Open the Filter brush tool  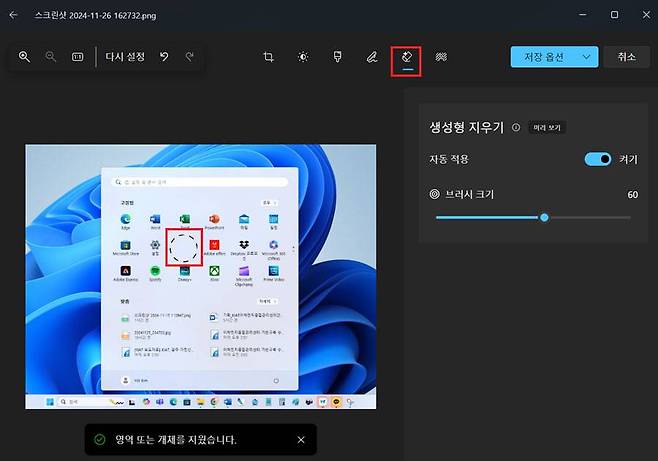click(x=337, y=57)
